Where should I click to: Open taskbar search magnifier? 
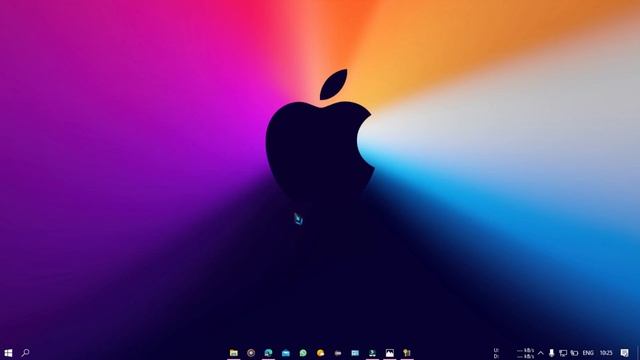pyautogui.click(x=25, y=352)
